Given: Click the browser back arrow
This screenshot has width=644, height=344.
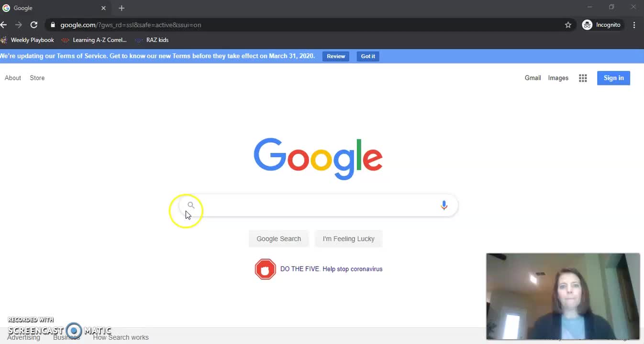Looking at the screenshot, I should 3,25.
